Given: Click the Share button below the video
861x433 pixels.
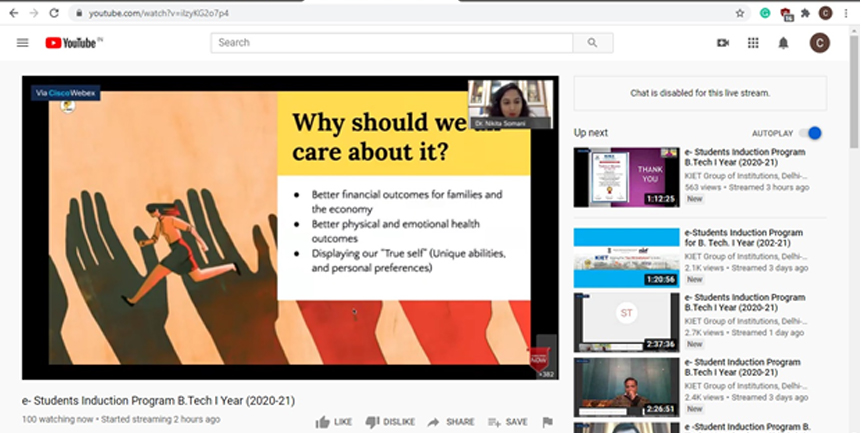Looking at the screenshot, I should (451, 422).
